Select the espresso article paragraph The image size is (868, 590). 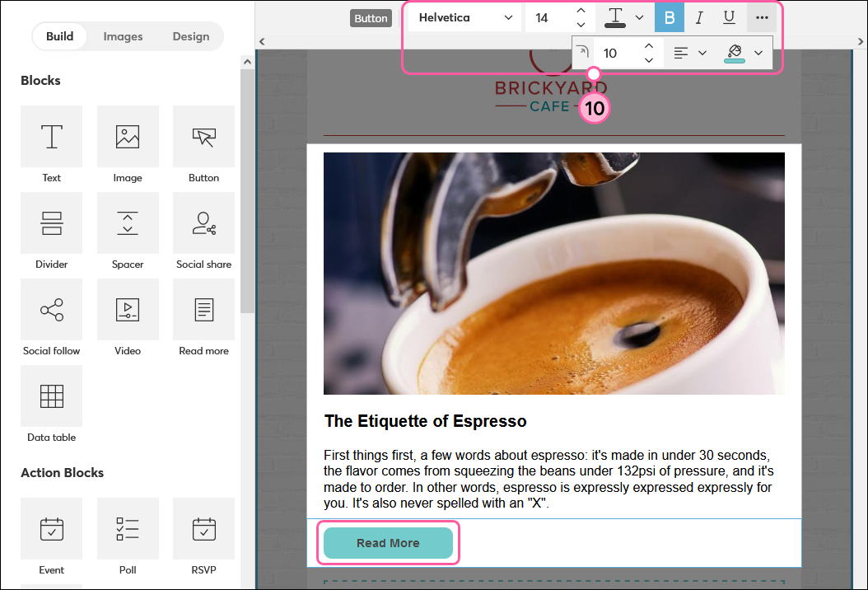coord(549,480)
